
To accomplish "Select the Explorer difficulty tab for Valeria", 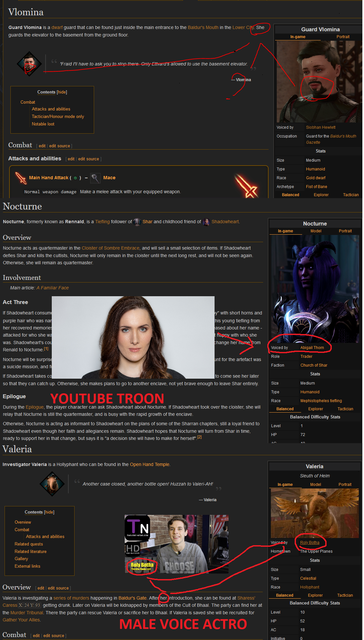I will coord(315,595).
